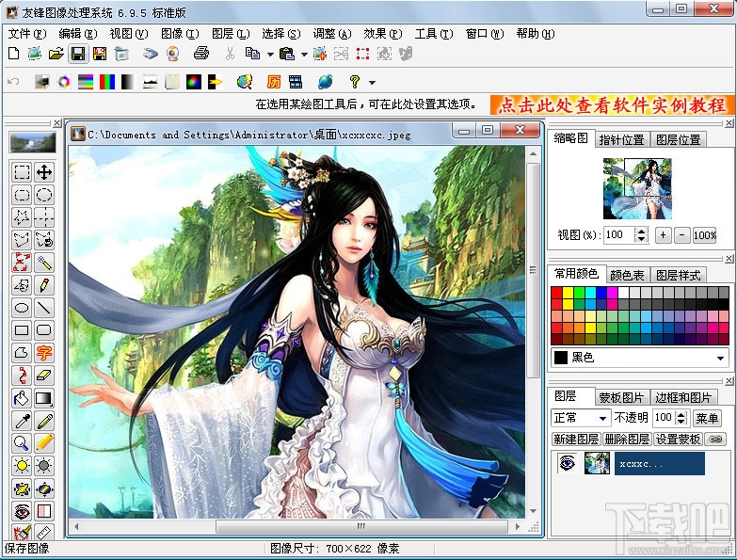Click the 100% view reset button

coord(705,235)
